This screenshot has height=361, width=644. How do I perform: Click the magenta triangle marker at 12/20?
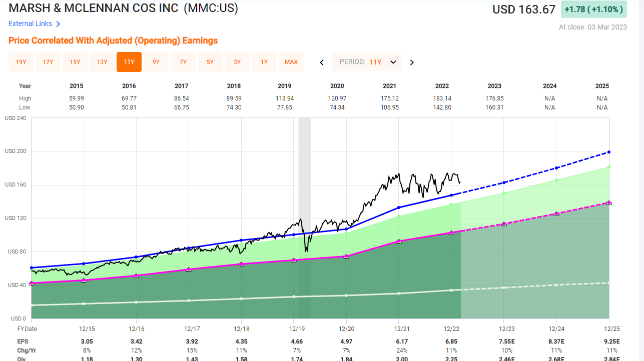[x=346, y=256]
